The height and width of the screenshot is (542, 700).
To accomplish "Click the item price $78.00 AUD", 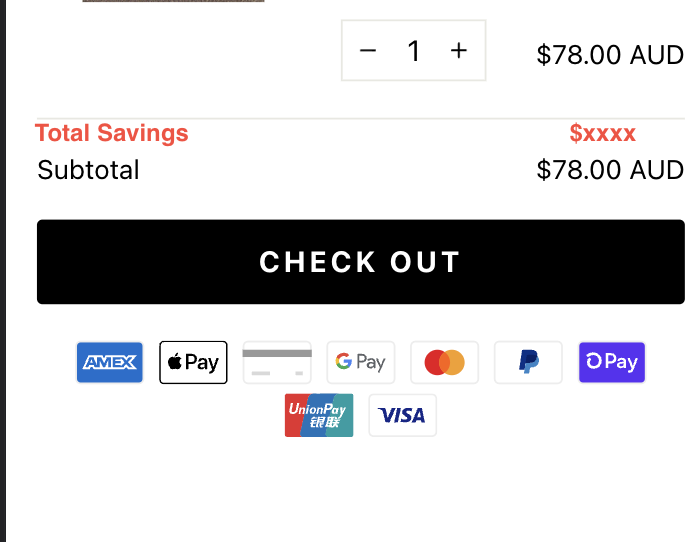I will 610,55.
